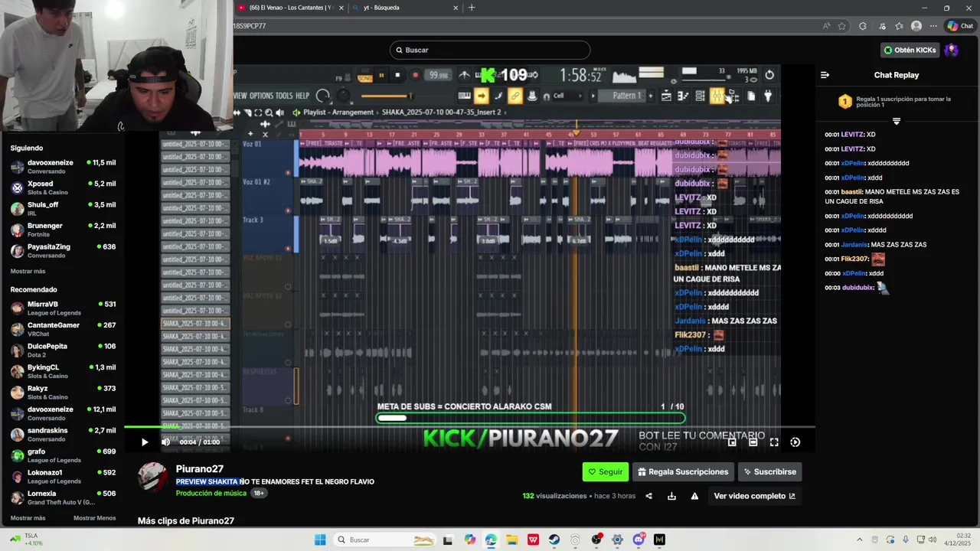Show hidden system tray icons
The image size is (980, 551).
[x=859, y=540]
